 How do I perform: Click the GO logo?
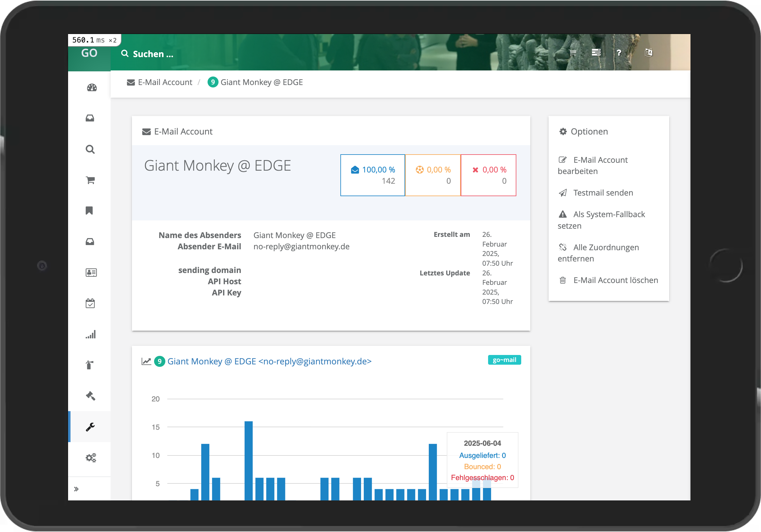point(89,53)
